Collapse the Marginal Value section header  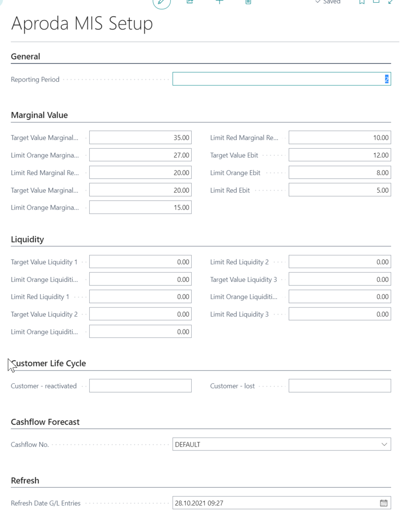click(39, 115)
